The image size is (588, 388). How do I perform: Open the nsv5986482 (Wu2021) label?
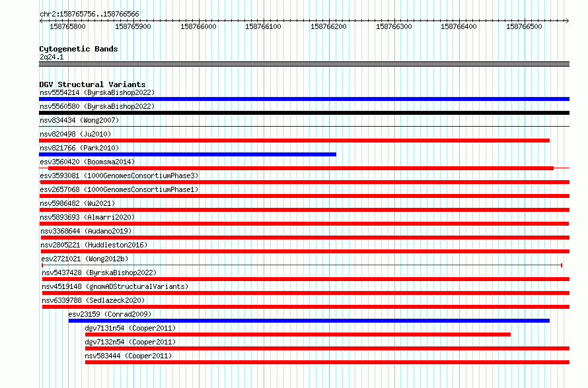(77, 203)
